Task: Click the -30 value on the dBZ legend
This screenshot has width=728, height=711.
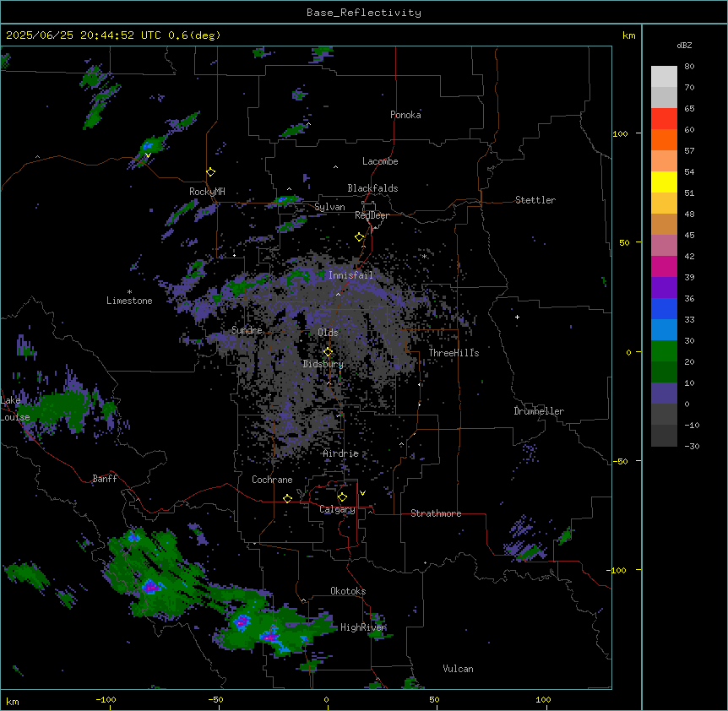Action: coord(692,447)
